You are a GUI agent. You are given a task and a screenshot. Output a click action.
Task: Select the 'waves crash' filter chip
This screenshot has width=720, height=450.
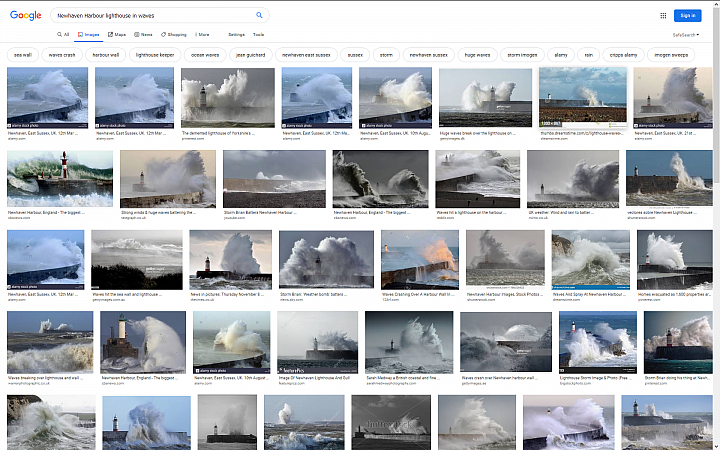click(x=62, y=55)
